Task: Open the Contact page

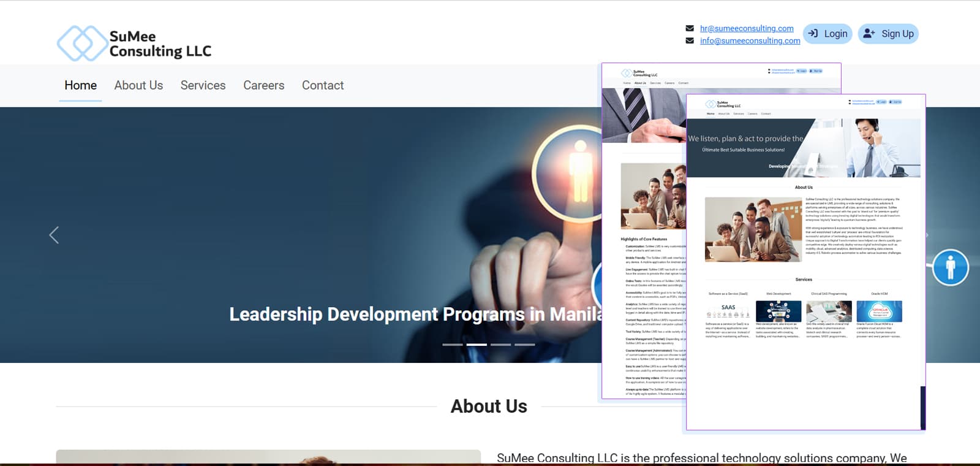Action: [x=323, y=85]
